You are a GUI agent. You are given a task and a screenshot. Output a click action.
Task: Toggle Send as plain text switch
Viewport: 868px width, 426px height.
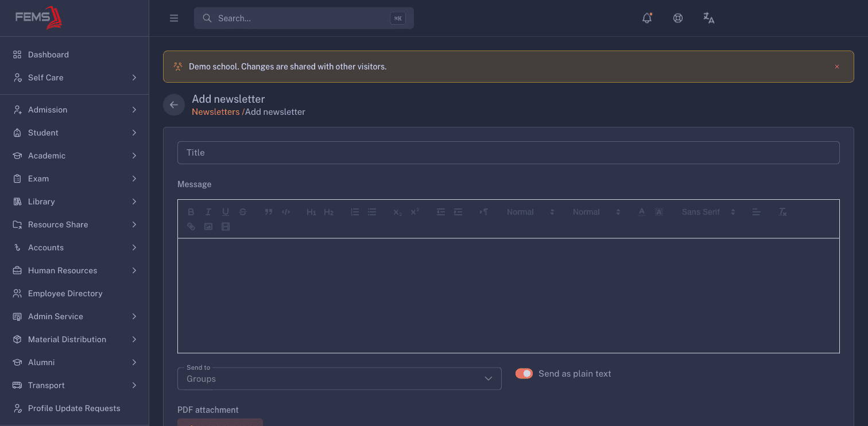click(x=524, y=374)
